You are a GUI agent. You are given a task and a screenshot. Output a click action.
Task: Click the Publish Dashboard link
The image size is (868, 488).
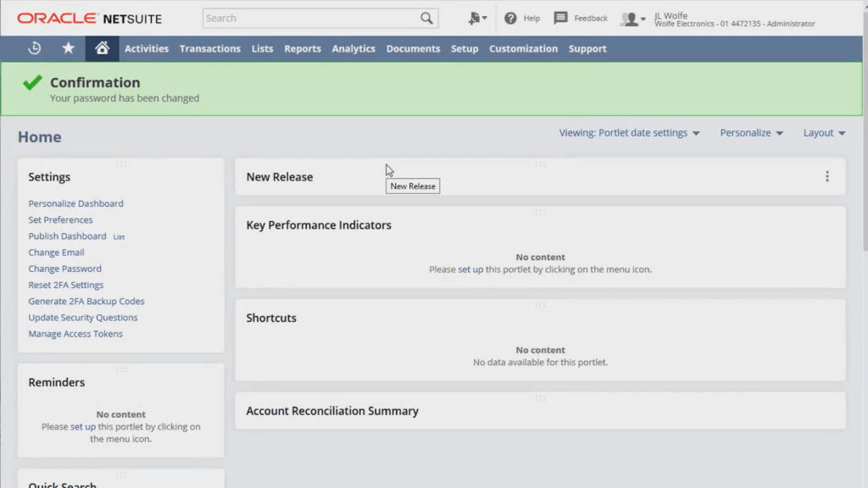[67, 236]
